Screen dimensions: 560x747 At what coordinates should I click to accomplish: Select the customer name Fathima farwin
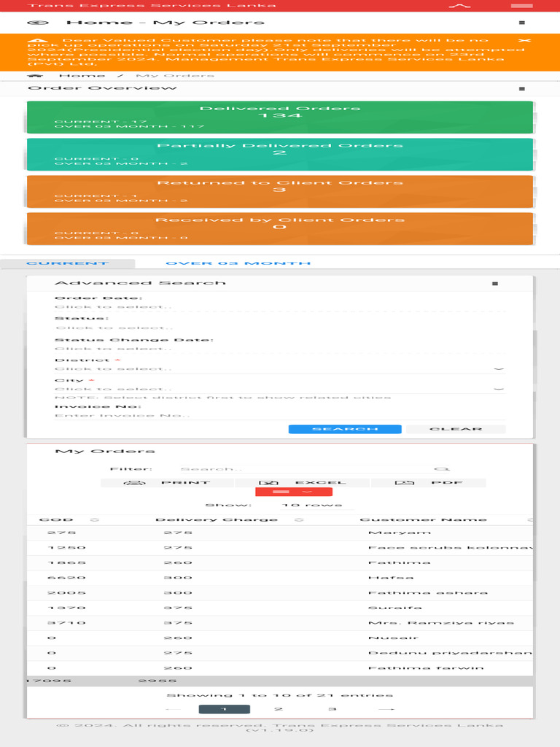pyautogui.click(x=426, y=668)
